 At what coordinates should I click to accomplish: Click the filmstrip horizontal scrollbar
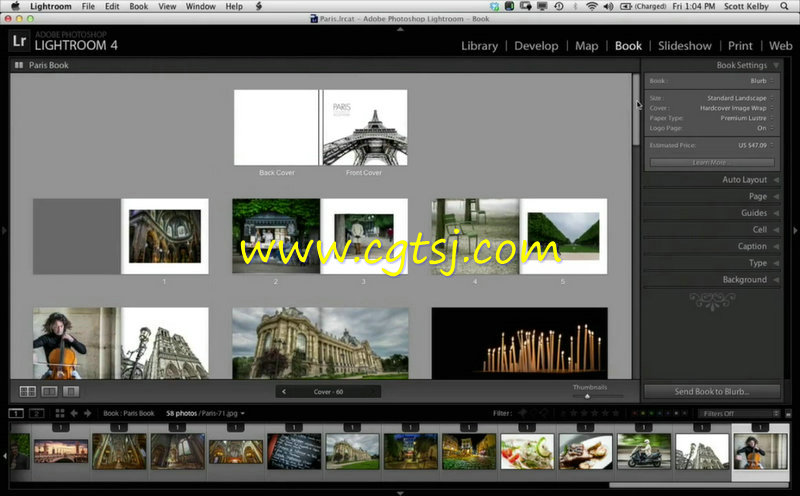[699, 485]
